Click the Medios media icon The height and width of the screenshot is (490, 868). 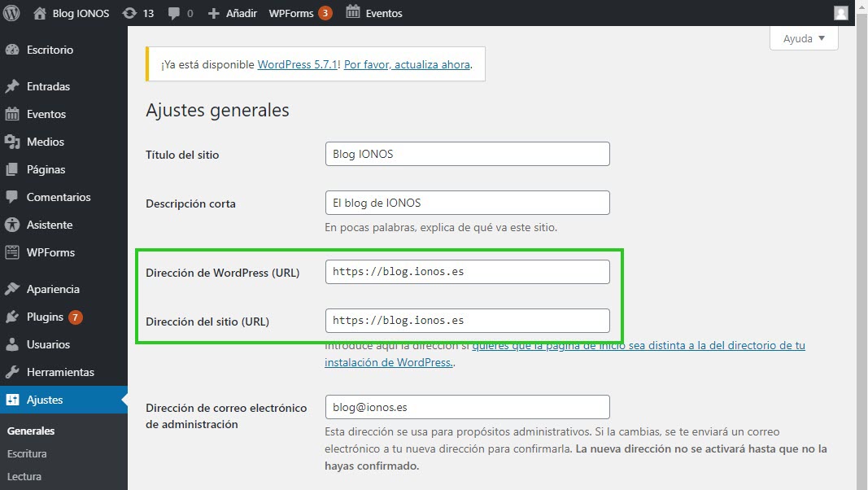click(11, 142)
